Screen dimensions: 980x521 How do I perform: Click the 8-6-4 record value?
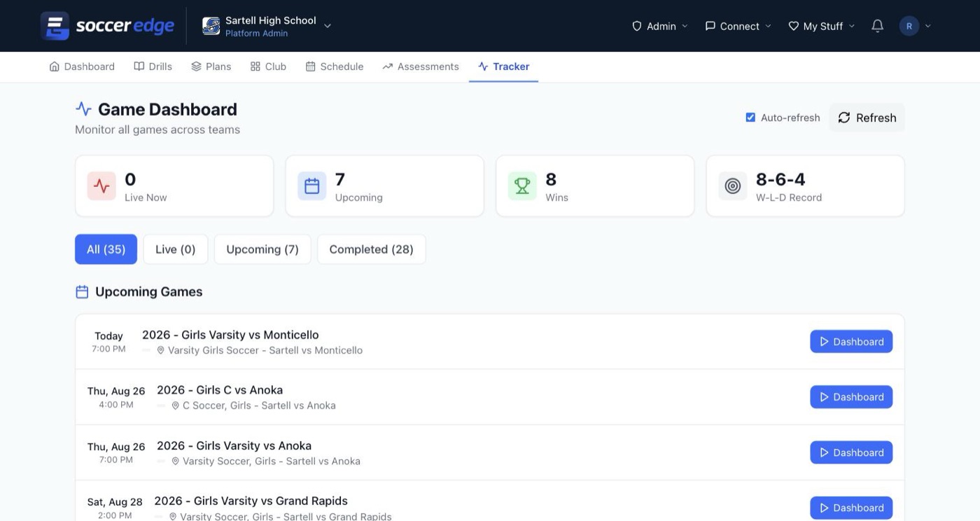point(780,179)
